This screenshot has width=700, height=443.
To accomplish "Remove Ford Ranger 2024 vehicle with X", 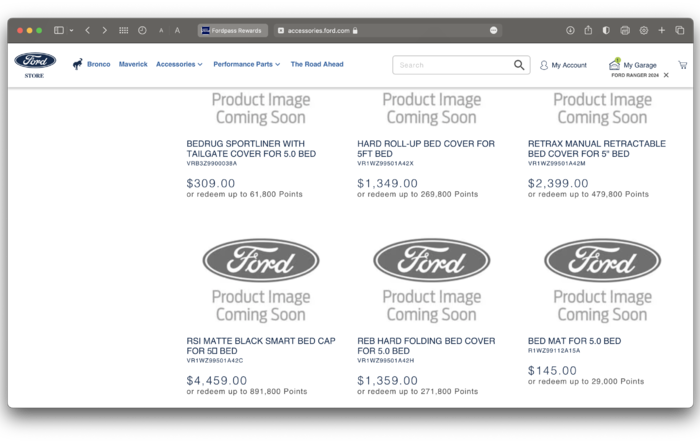I will coord(666,75).
